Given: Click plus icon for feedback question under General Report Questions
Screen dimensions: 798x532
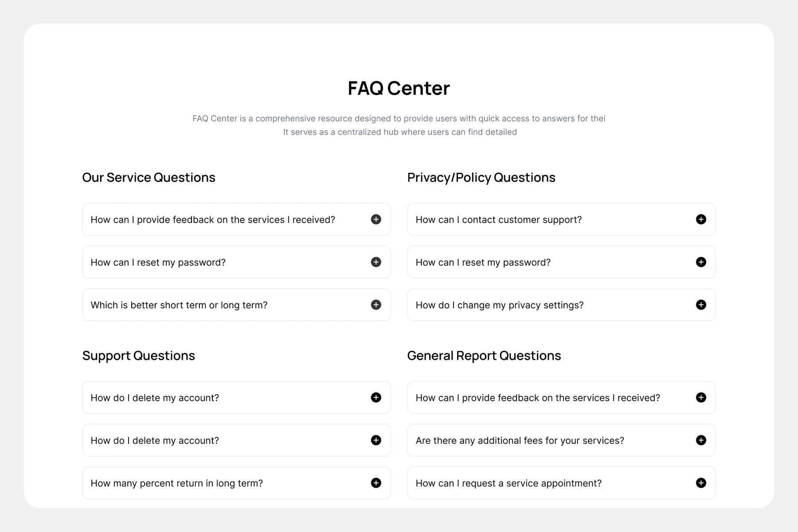Looking at the screenshot, I should pos(701,398).
